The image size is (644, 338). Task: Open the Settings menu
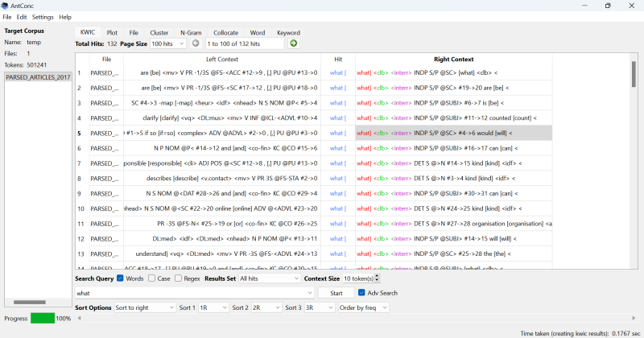(43, 17)
